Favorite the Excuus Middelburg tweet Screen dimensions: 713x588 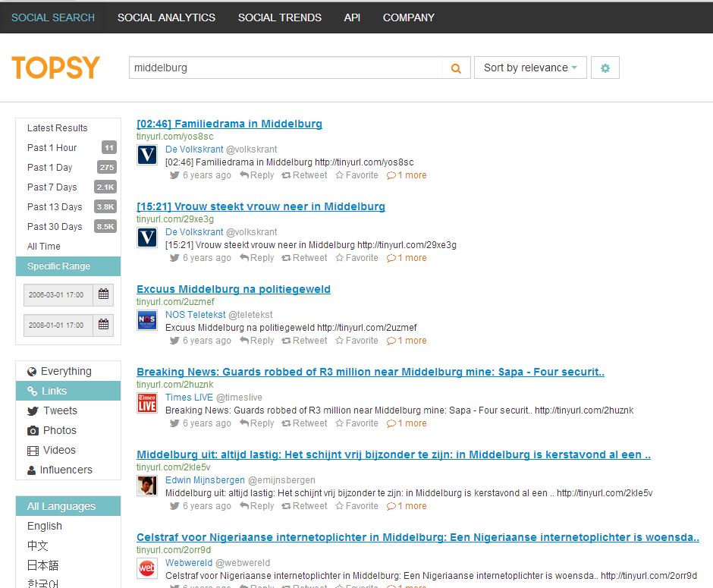click(x=357, y=341)
